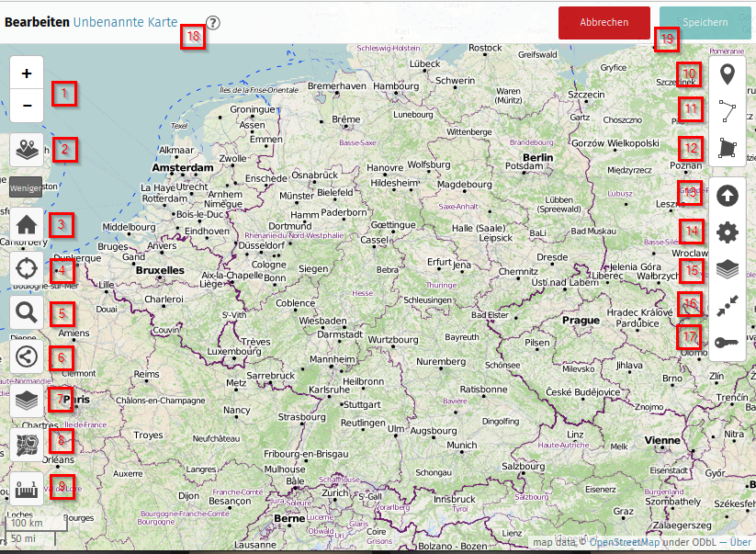Screen dimensions: 756x554
Task: Open the location search magnifier
Action: 27,312
